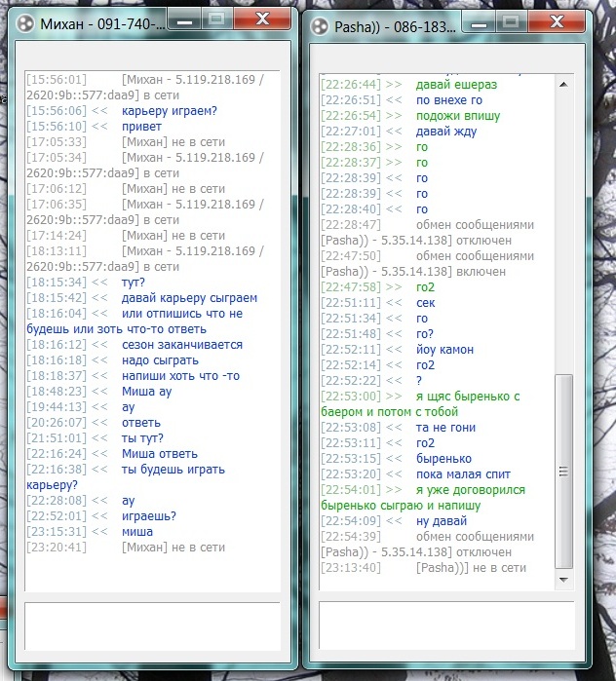Click message 'йоу камон'
This screenshot has height=681, width=616.
444,350
